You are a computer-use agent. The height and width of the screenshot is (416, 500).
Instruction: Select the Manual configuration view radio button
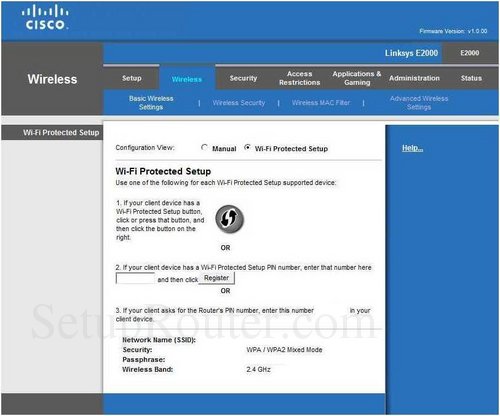coord(204,147)
